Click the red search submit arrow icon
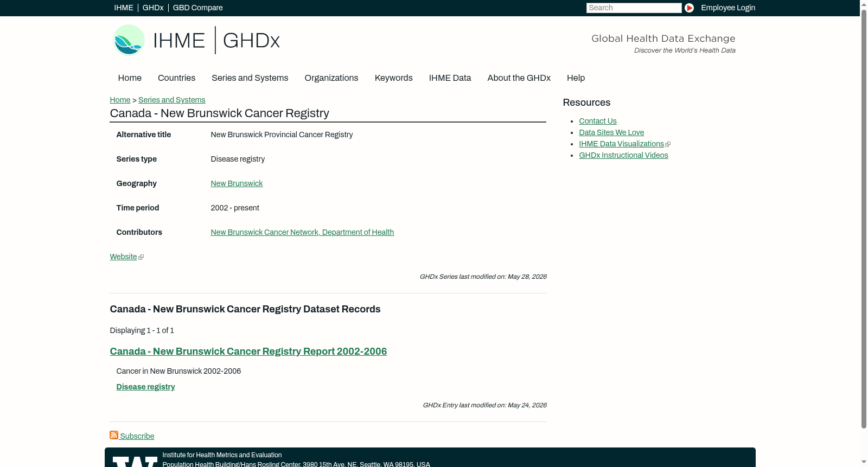The height and width of the screenshot is (467, 868). click(689, 8)
